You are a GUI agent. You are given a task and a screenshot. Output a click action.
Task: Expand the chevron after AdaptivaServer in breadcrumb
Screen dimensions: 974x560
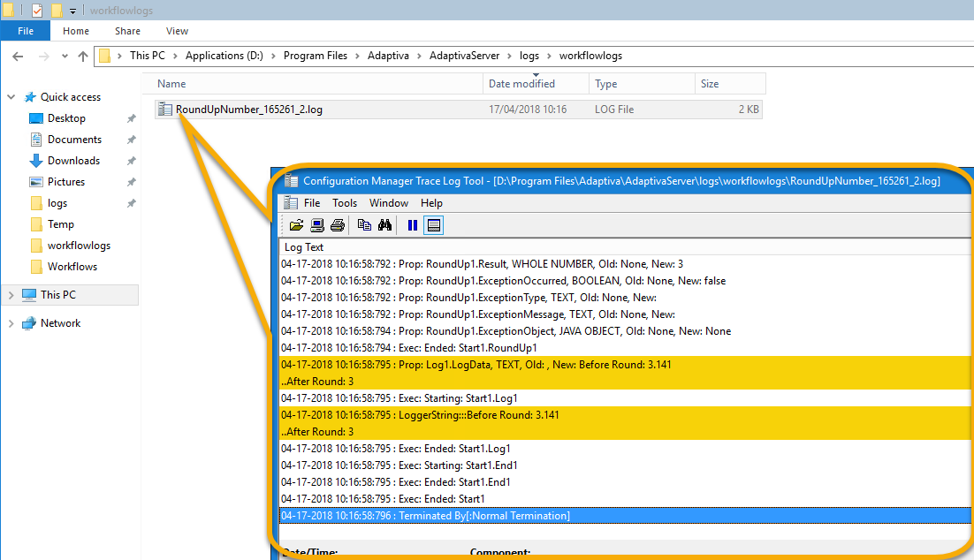point(509,56)
